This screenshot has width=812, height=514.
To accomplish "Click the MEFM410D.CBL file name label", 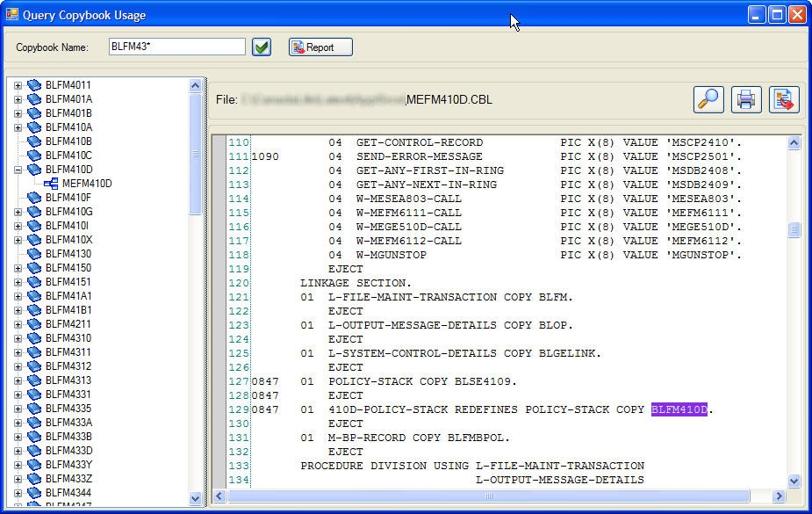I will tap(449, 99).
